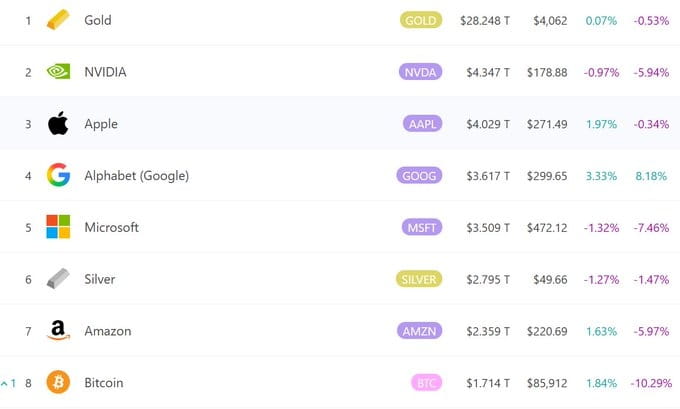
Task: Click the SILVER ticker badge
Action: [418, 279]
